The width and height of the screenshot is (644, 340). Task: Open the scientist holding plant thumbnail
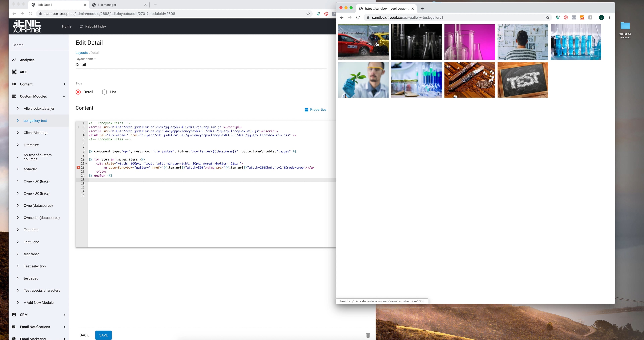(x=363, y=80)
